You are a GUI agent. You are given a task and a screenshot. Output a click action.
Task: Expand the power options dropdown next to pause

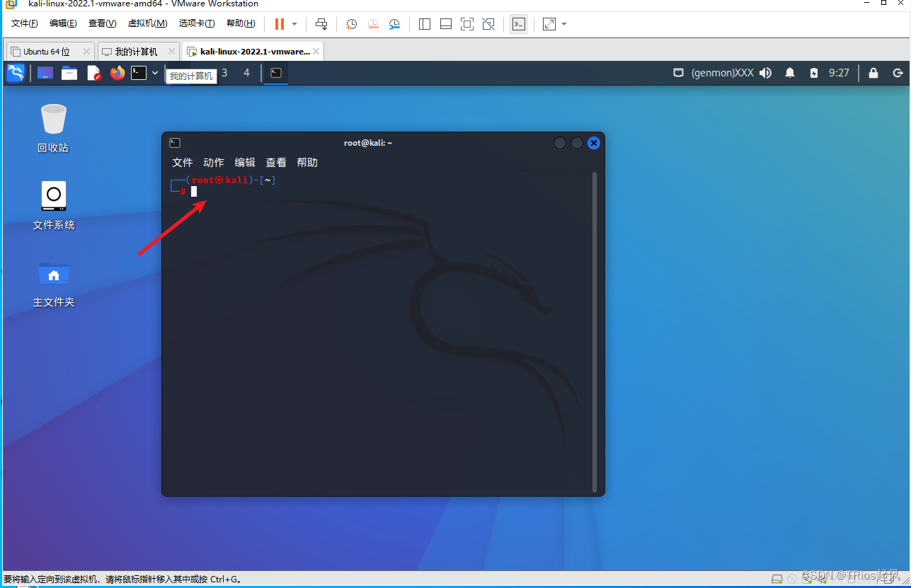[x=294, y=24]
